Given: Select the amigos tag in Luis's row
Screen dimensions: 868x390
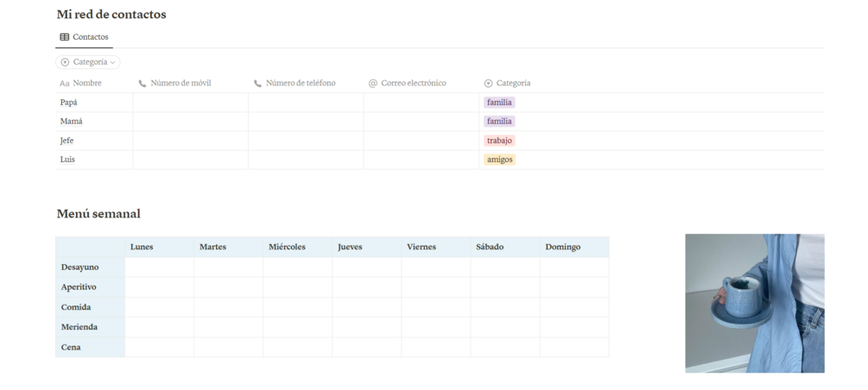Looking at the screenshot, I should point(499,160).
